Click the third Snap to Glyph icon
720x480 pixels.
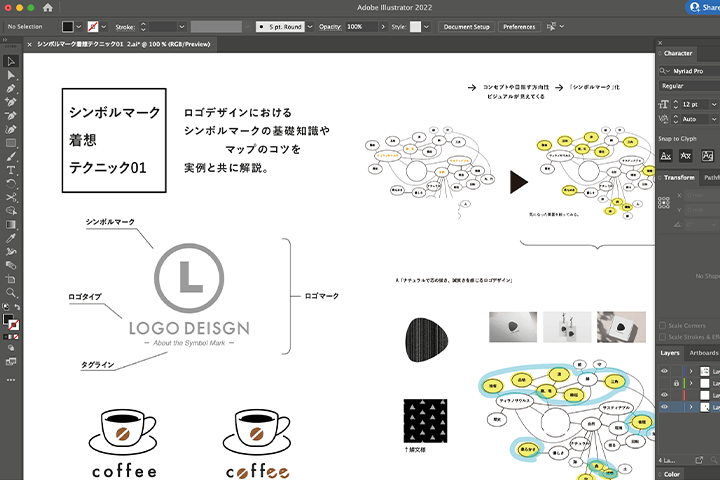coord(707,156)
